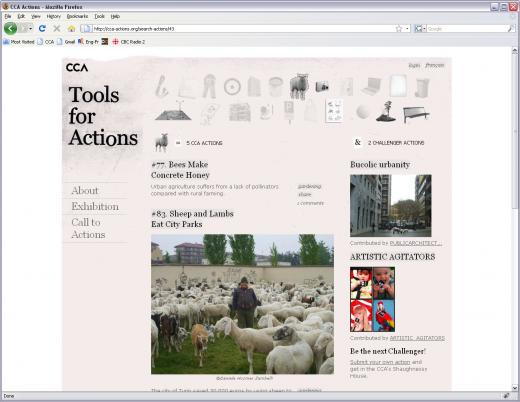This screenshot has height=402, width=520.
Task: Open the shopping bag tool icon
Action: coord(311,111)
